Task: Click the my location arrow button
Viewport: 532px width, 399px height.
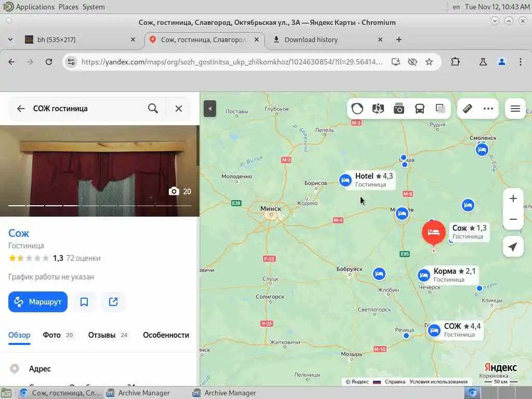Action: (x=513, y=247)
